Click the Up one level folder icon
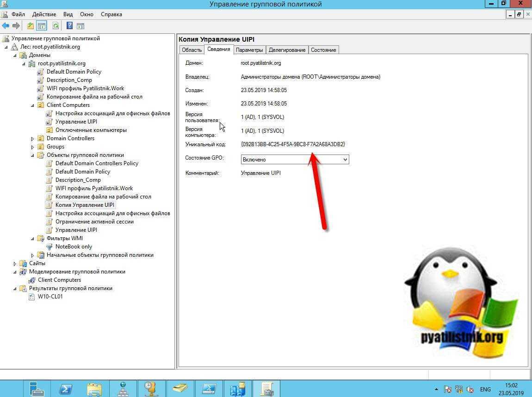 tap(31, 26)
